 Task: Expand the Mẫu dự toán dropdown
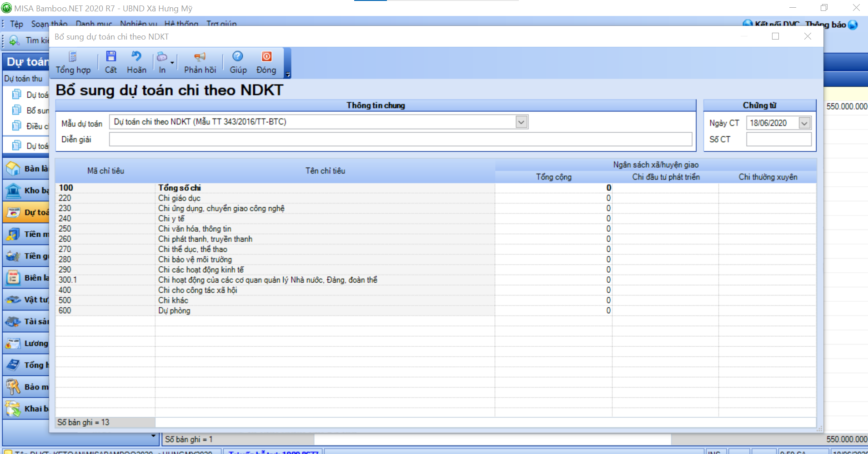[521, 122]
